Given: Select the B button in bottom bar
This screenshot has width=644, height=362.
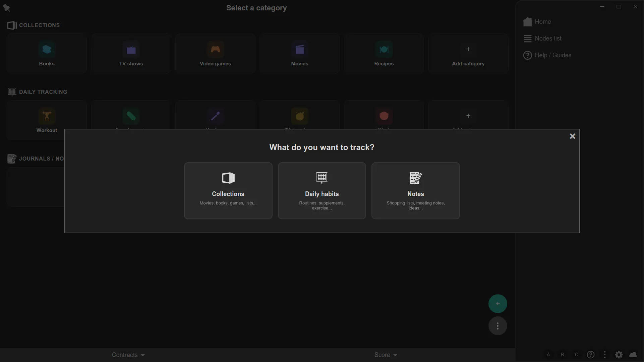Looking at the screenshot, I should [x=562, y=355].
